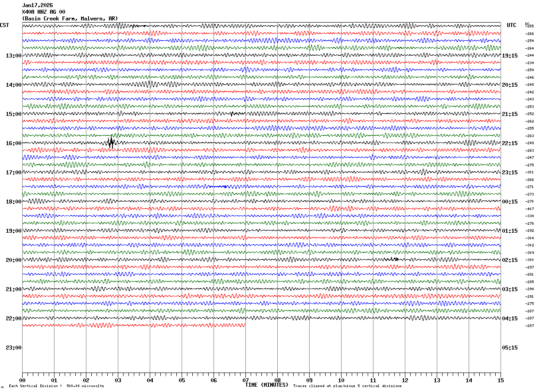Click the Jan17,2026 date header
536x392 pixels.
pyautogui.click(x=37, y=5)
